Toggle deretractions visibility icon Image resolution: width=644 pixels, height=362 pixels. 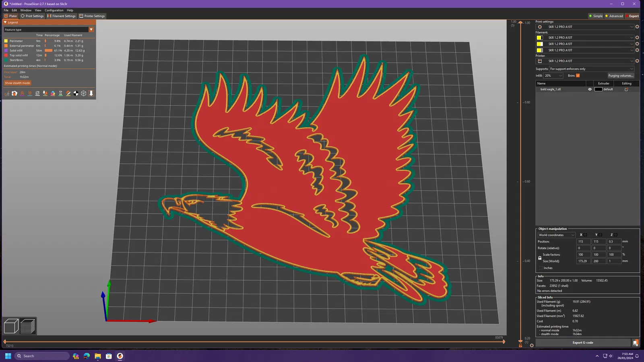pos(30,93)
